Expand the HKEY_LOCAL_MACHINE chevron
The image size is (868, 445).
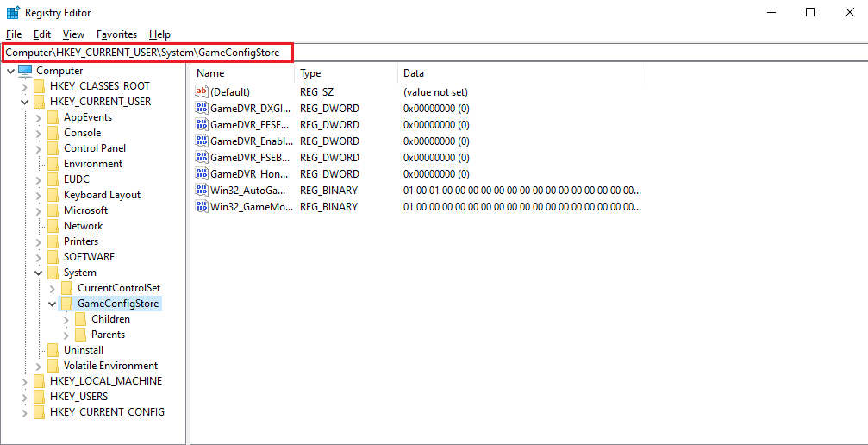click(x=24, y=381)
